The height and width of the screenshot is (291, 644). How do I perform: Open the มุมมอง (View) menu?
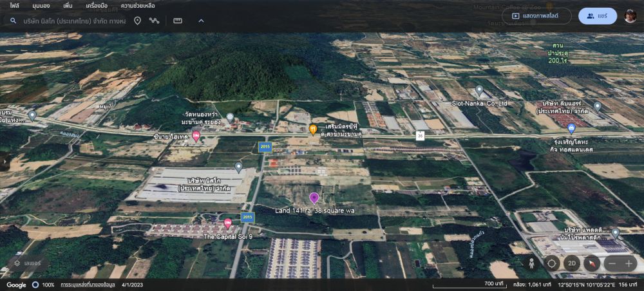[x=42, y=5]
